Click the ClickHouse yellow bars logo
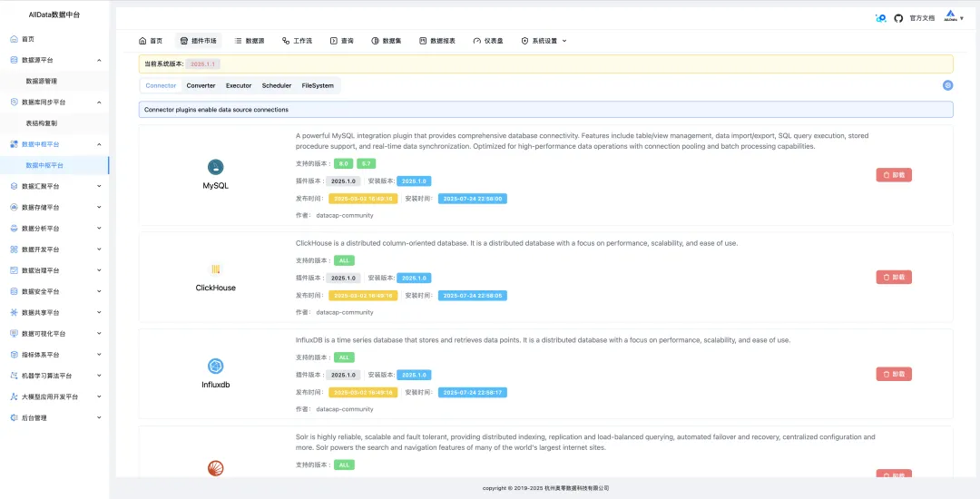The width and height of the screenshot is (980, 499). click(216, 269)
